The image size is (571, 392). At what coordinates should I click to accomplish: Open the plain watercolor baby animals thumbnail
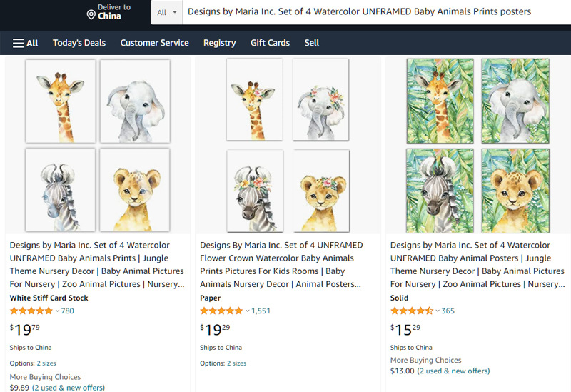click(x=98, y=145)
